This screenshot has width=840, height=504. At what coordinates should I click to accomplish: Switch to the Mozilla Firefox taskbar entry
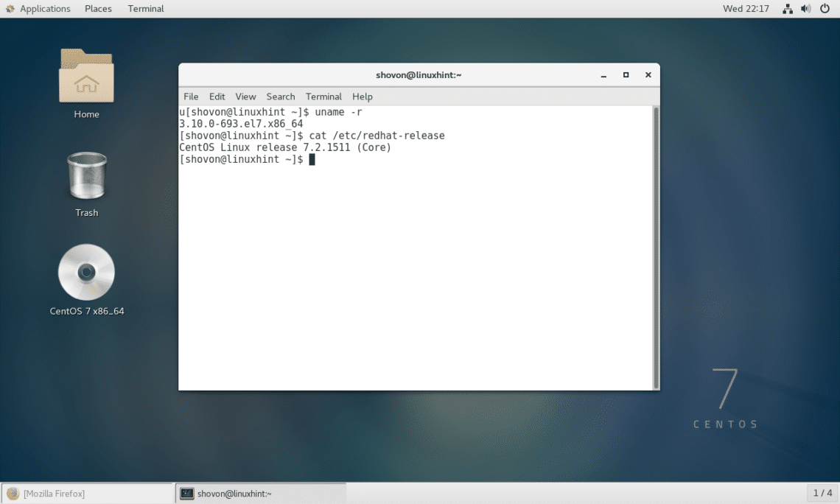pos(88,493)
